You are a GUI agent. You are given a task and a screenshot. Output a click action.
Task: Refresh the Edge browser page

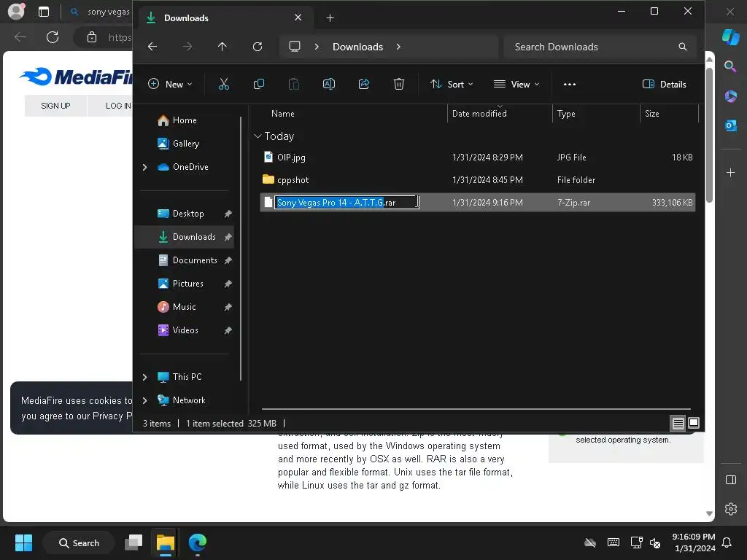coord(53,37)
